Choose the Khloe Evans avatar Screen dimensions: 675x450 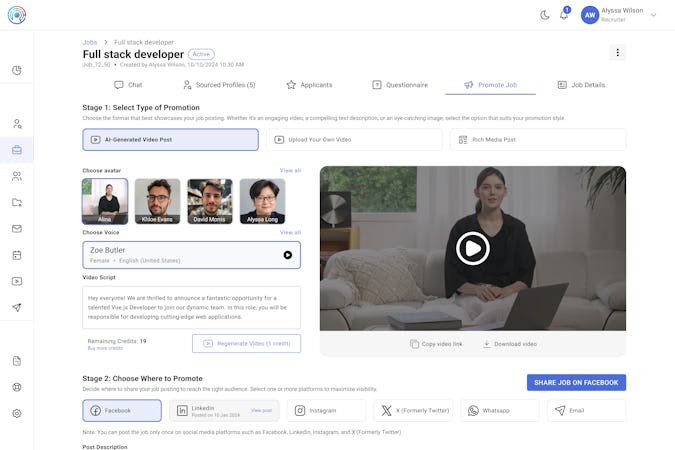click(x=158, y=202)
